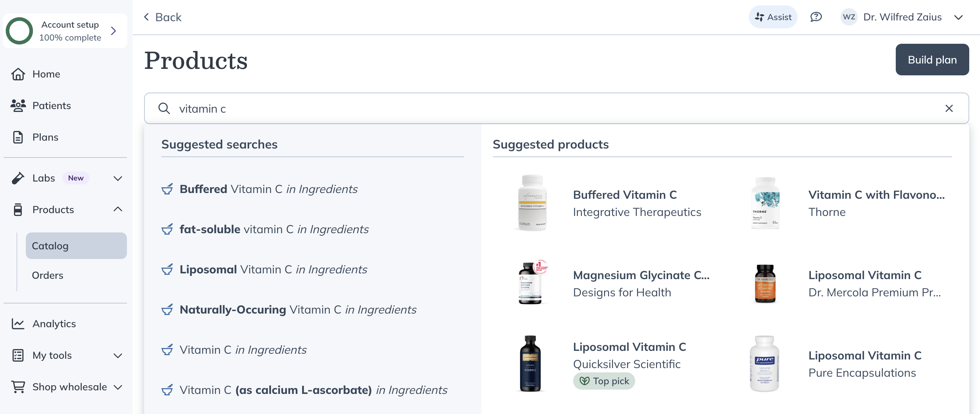This screenshot has width=980, height=414.
Task: Click the search magnifier icon
Action: 164,109
